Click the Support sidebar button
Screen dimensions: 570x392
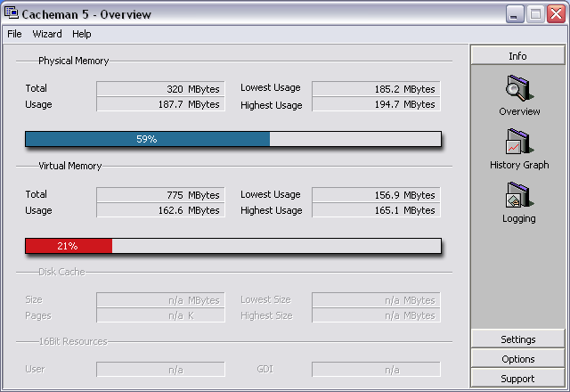click(517, 379)
